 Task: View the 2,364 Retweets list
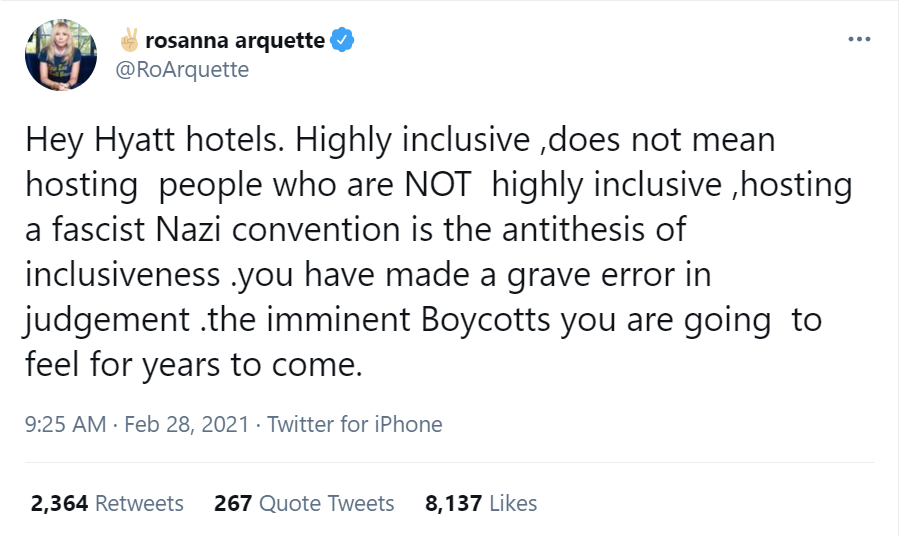click(x=107, y=503)
